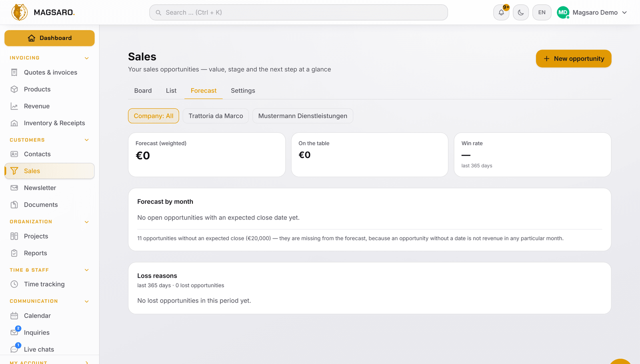Viewport: 640px width, 364px height.
Task: Open Time tracking clock icon
Action: pos(14,284)
